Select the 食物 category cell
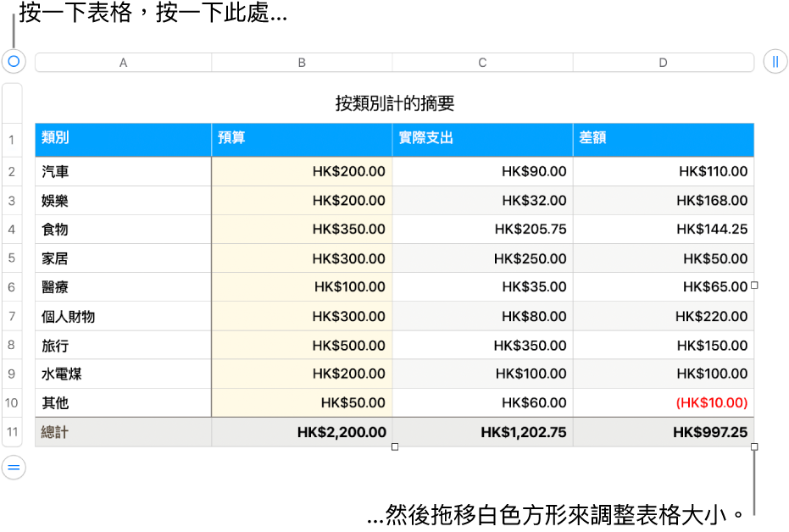This screenshot has height=532, width=789. (x=123, y=230)
